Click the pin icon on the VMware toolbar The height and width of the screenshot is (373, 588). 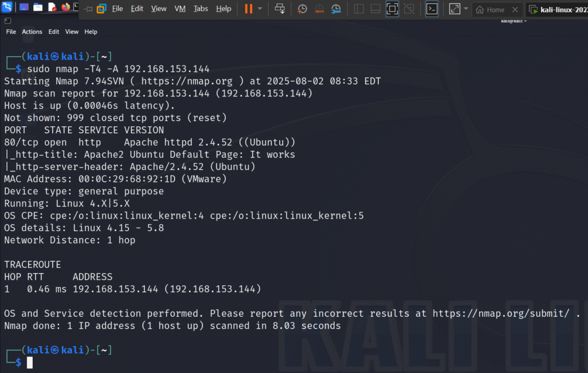click(x=88, y=9)
